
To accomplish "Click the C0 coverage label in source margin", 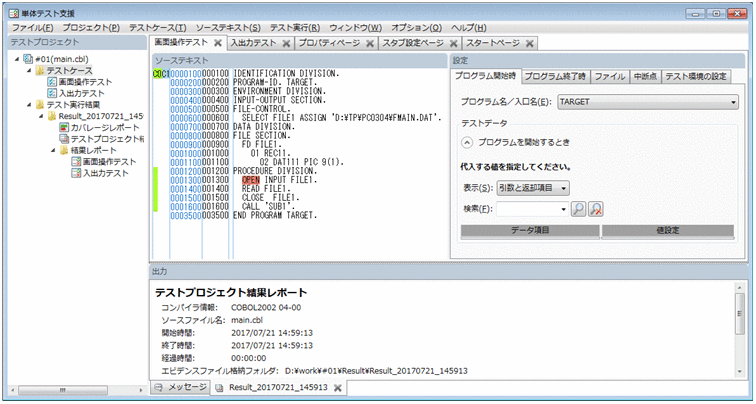I will point(157,73).
